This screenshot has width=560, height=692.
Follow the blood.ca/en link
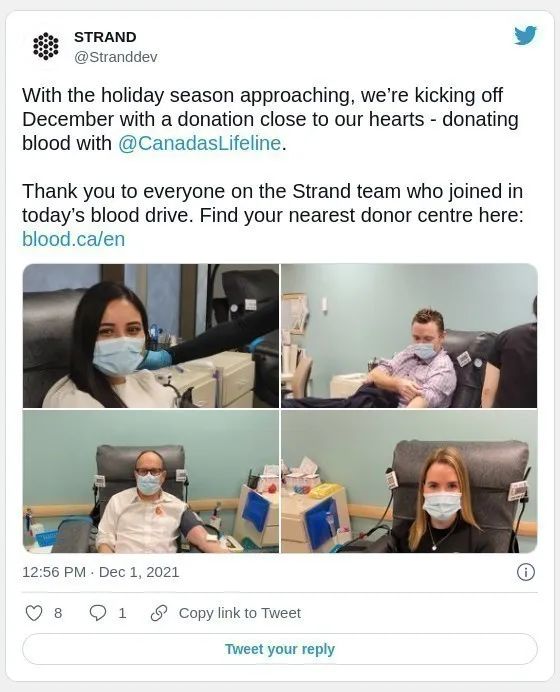pos(74,239)
